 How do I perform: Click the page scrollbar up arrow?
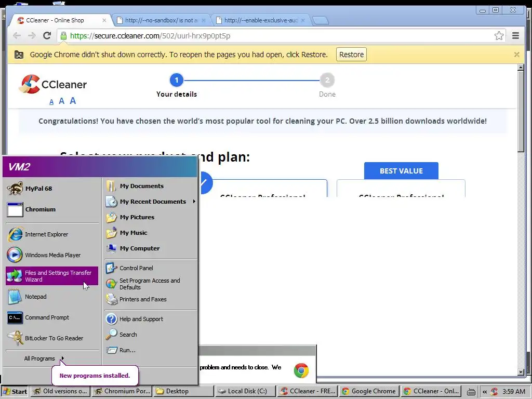[521, 68]
